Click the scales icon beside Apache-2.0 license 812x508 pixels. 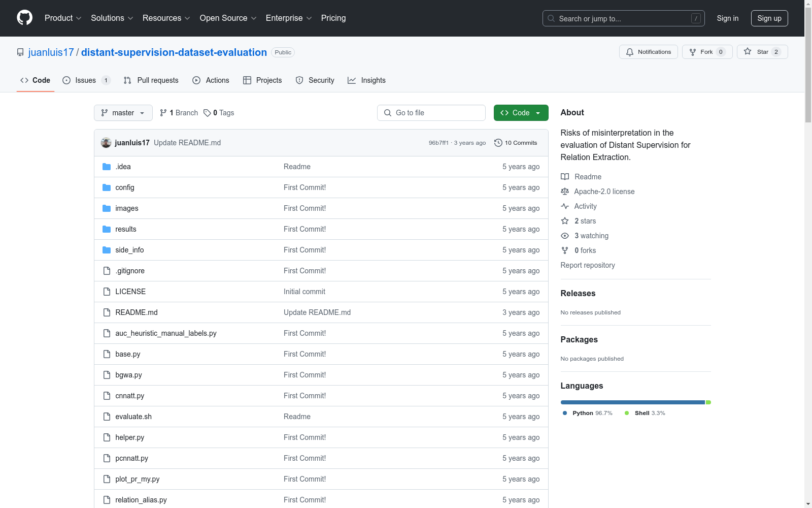(565, 192)
